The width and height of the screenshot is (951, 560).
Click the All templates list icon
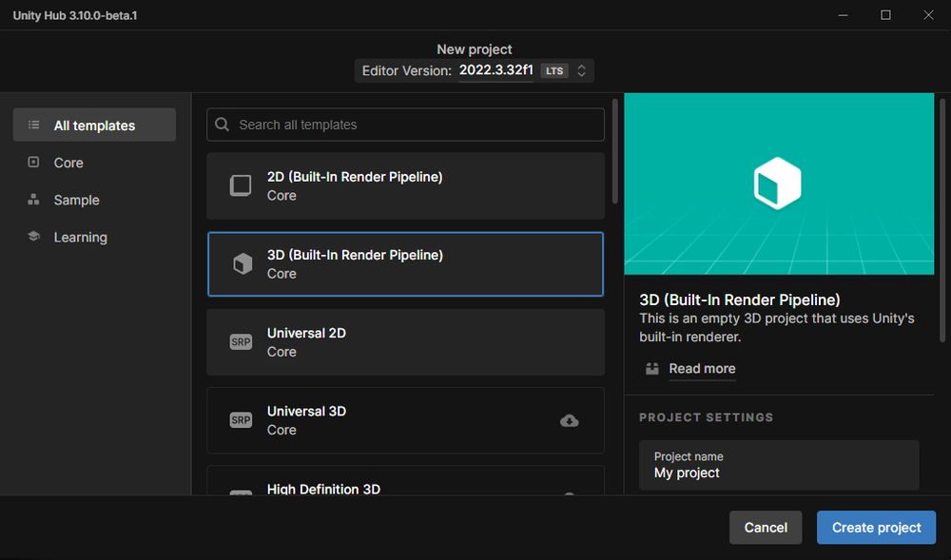tap(34, 125)
